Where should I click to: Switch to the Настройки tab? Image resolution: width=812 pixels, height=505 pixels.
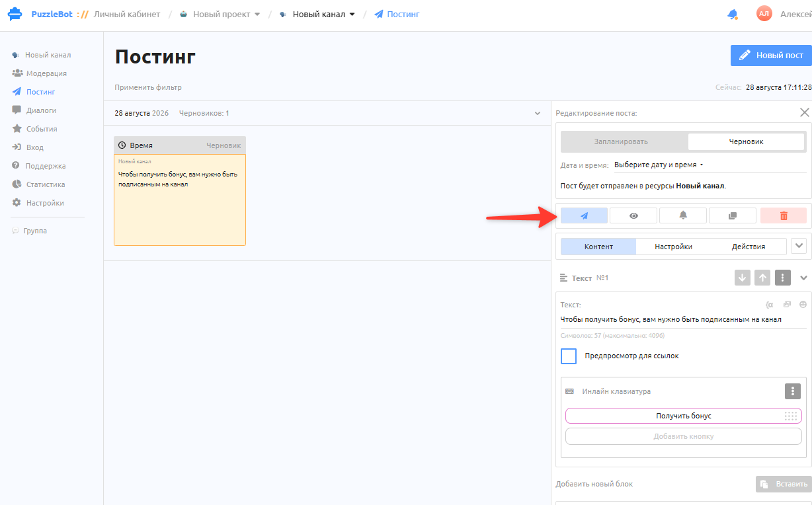[673, 247]
